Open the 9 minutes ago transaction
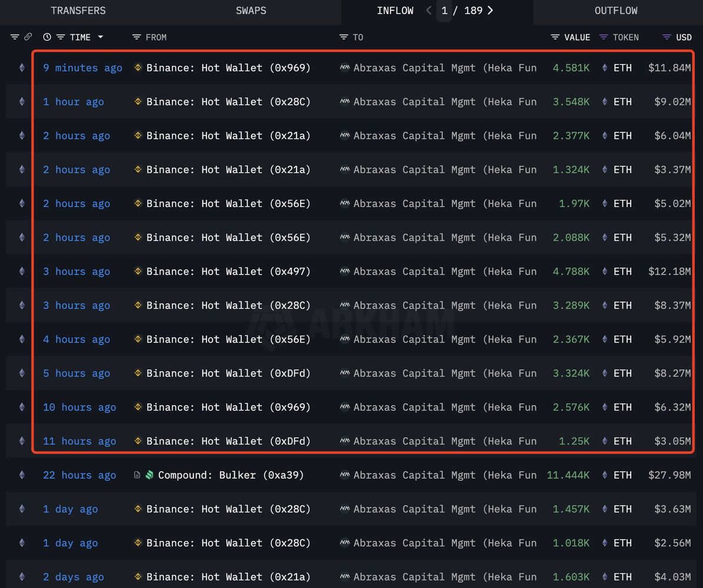The width and height of the screenshot is (703, 588). (x=82, y=68)
